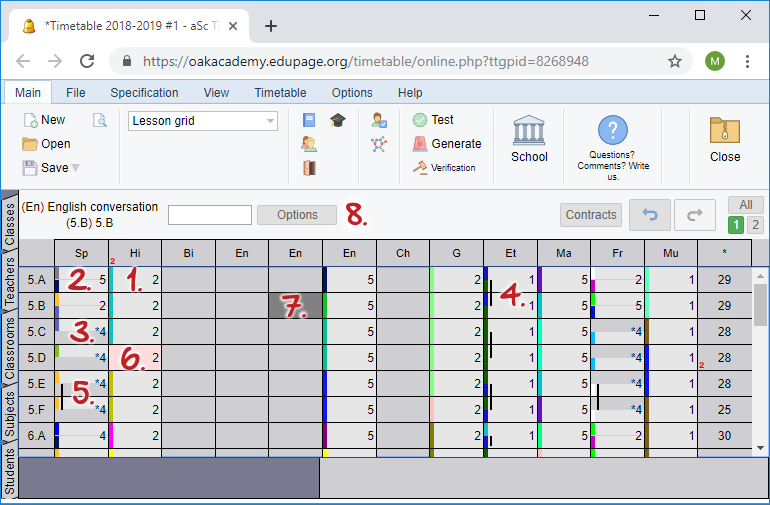The width and height of the screenshot is (770, 505).
Task: Expand the Lesson grid dropdown
Action: (x=270, y=121)
